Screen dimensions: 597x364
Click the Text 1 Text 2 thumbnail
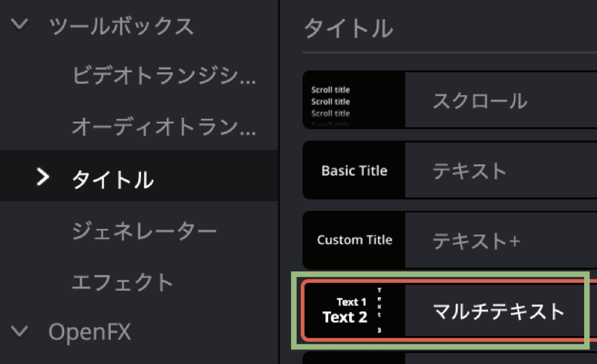pyautogui.click(x=354, y=310)
